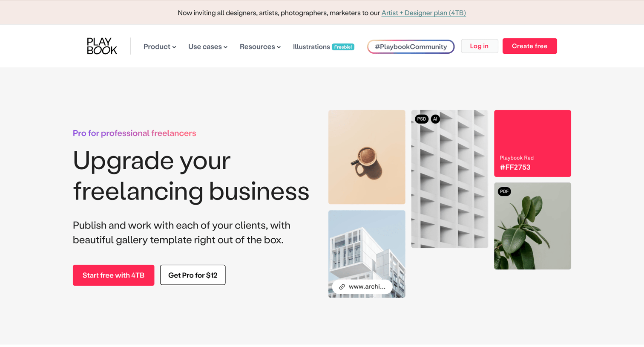Select the Playbook Red #FF2753 swatch
The image size is (644, 347).
532,143
